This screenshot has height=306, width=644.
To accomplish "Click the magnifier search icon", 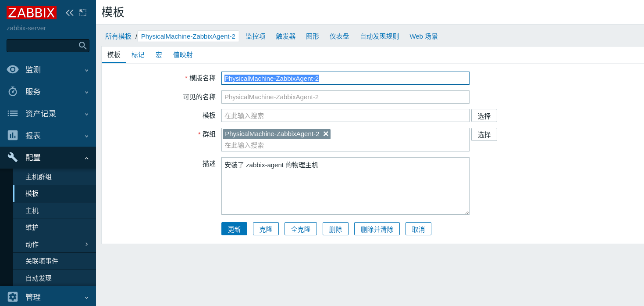I will pos(82,46).
